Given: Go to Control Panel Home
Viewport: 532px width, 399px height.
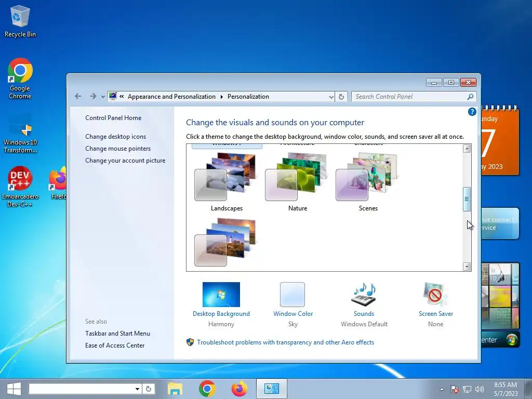Looking at the screenshot, I should [113, 118].
